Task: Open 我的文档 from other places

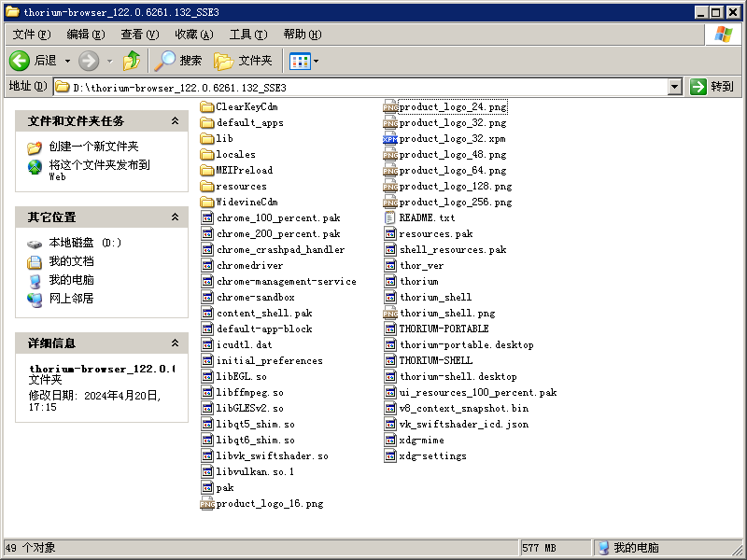Action: tap(72, 261)
